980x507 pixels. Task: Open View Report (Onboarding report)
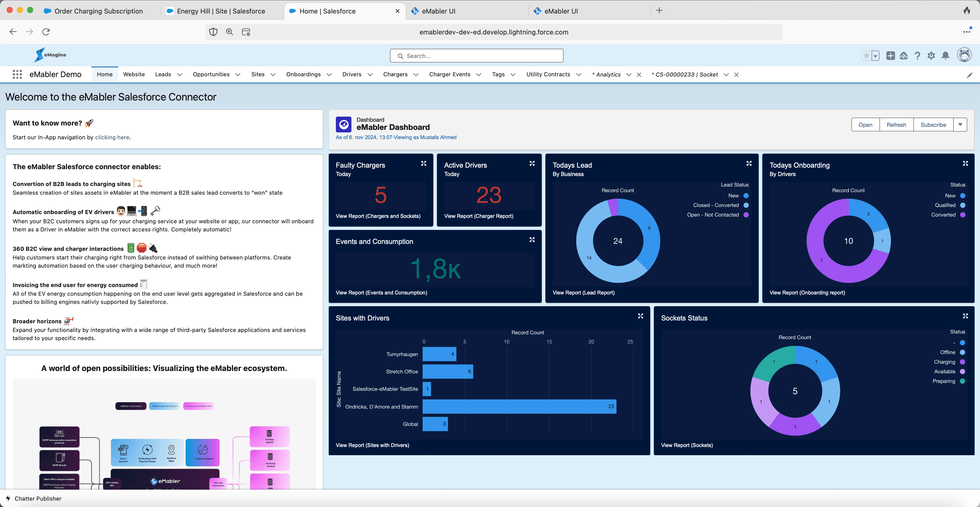(807, 292)
